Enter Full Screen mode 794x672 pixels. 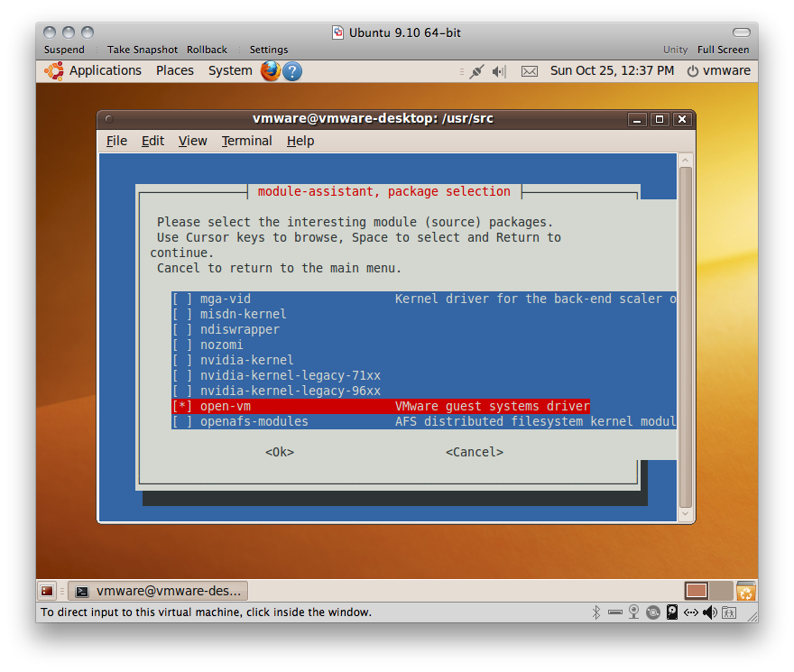(x=723, y=50)
